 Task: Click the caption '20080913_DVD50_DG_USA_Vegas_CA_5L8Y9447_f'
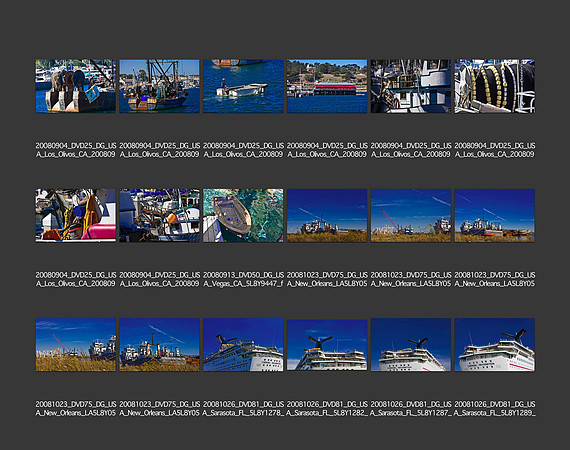coord(243,279)
